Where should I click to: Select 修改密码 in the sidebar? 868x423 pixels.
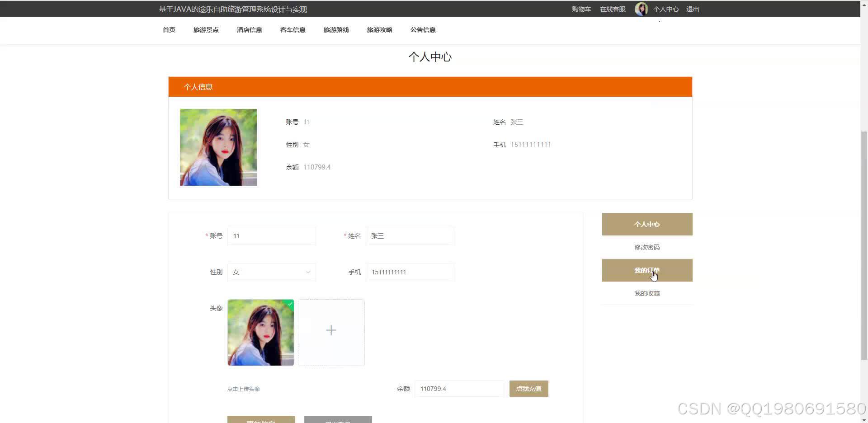(x=646, y=247)
